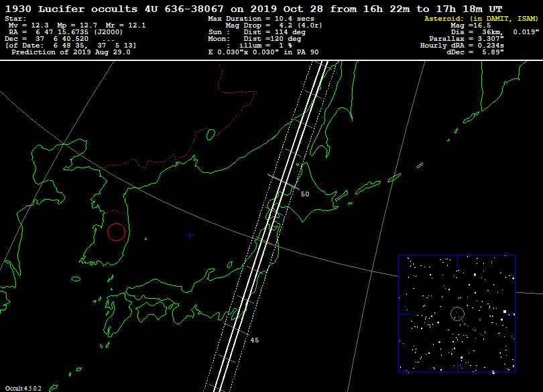
Task: Click the 'Sun : Dist = 114 deg' line
Action: pyautogui.click(x=257, y=32)
